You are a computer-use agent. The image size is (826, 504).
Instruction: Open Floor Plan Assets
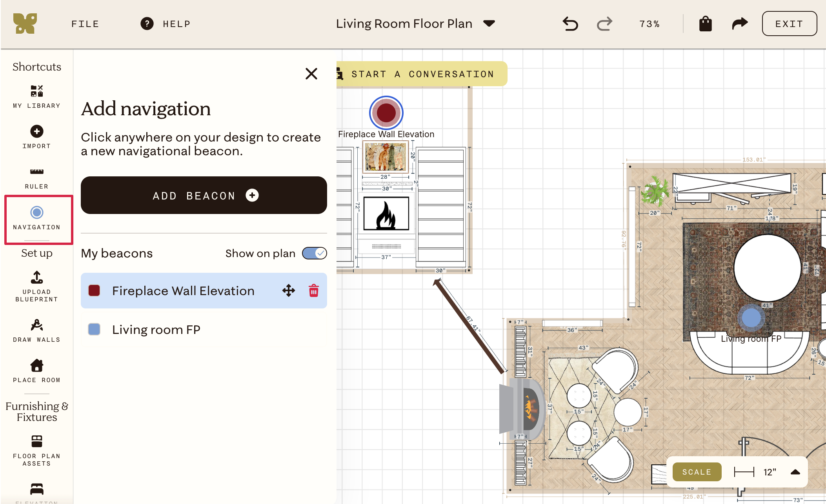coord(36,451)
